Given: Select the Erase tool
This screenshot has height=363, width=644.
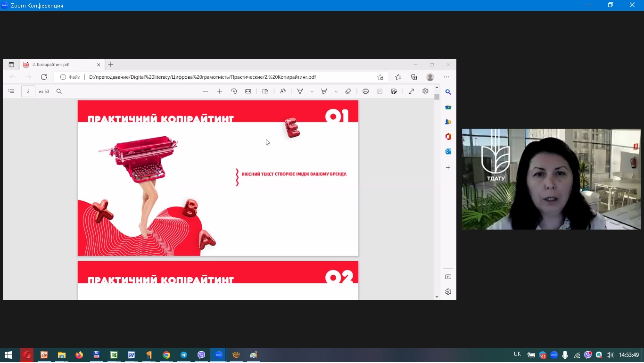Looking at the screenshot, I should pyautogui.click(x=348, y=91).
